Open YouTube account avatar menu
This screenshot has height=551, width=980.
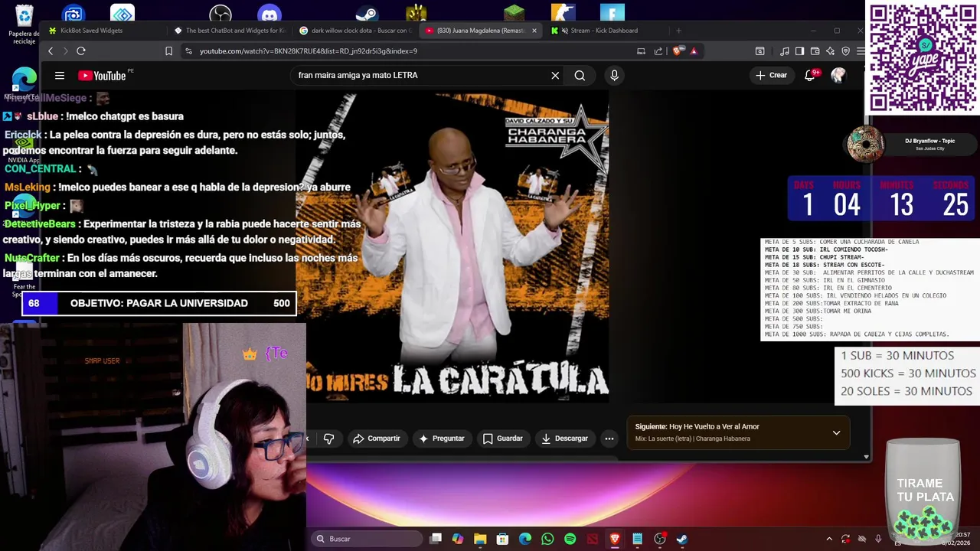838,75
